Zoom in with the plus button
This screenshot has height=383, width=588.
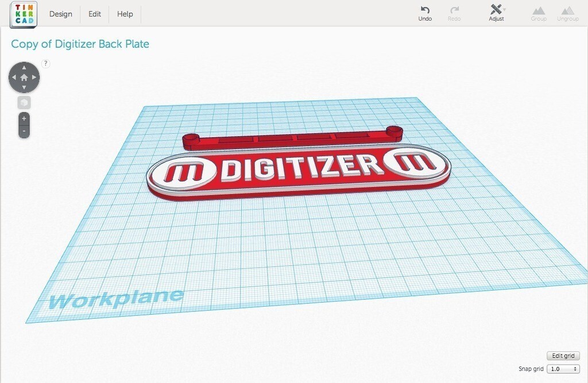(24, 118)
